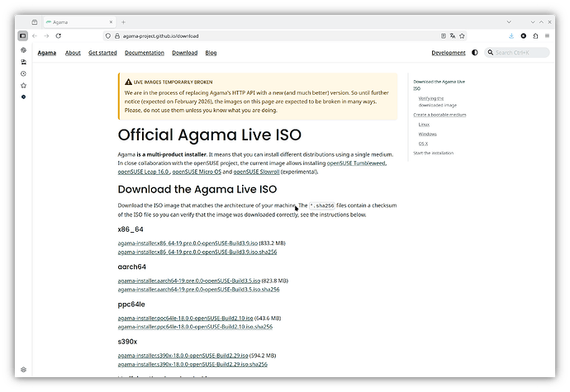Open history from the sidebar clock icon
The image size is (570, 392).
point(23,73)
